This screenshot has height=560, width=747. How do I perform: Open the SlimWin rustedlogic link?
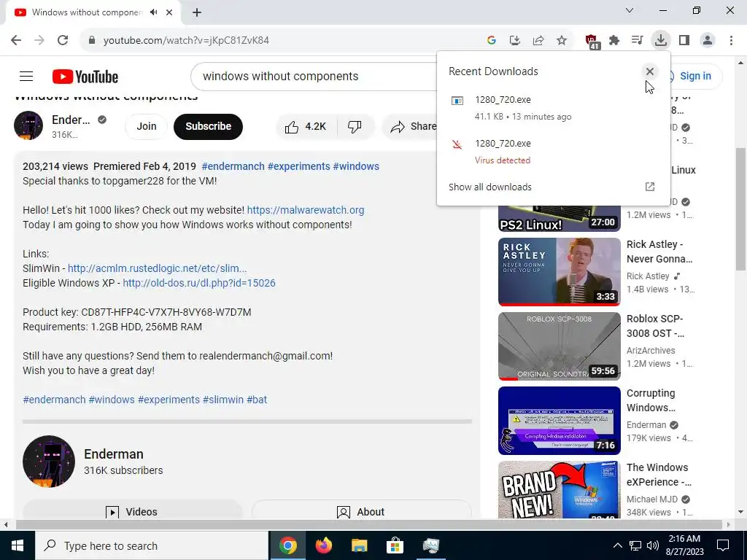point(158,268)
